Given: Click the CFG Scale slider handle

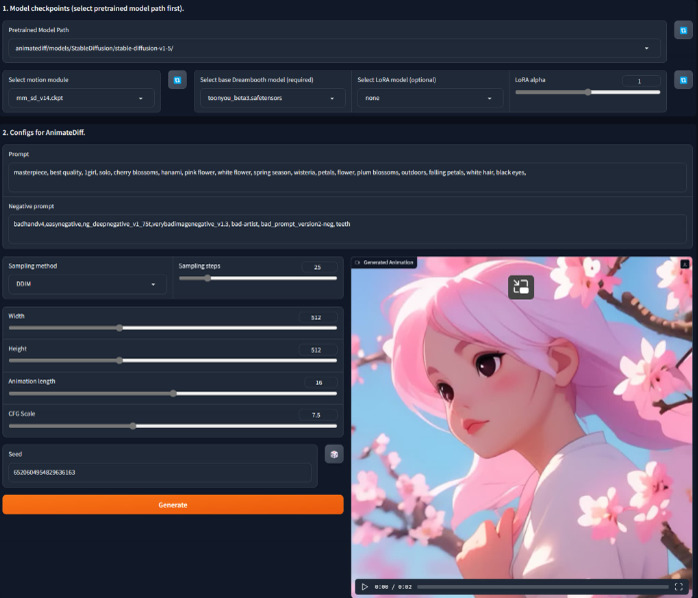Looking at the screenshot, I should point(133,425).
